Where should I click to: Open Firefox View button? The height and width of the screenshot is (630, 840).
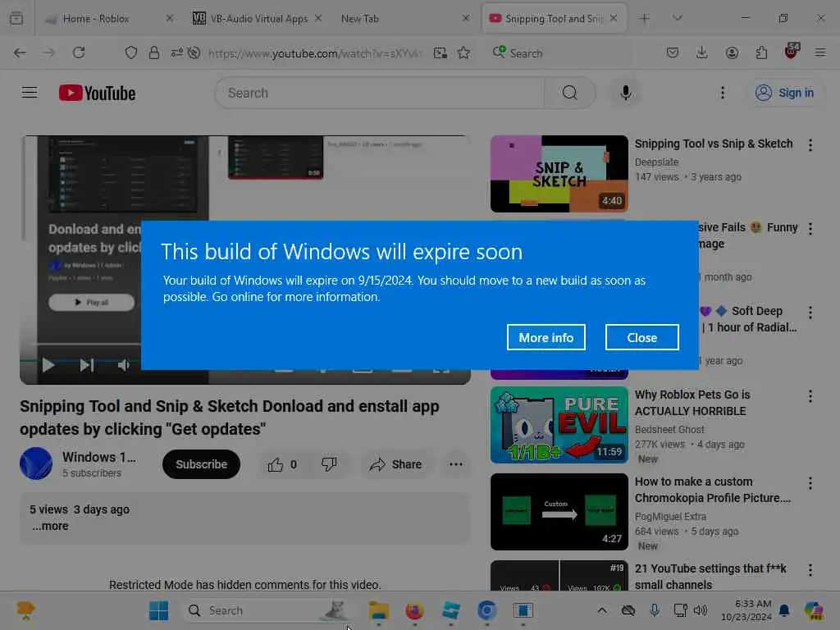(x=16, y=19)
